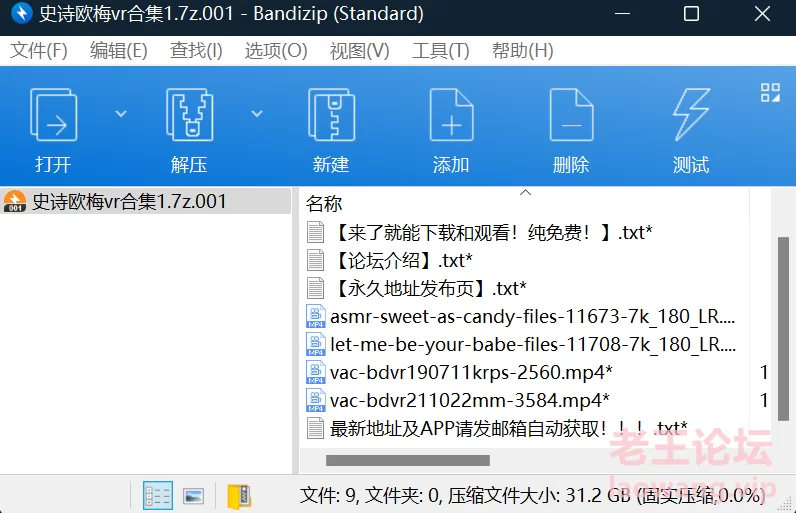The height and width of the screenshot is (513, 796).
Task: Click text file icon of 【论坛介绍】.txt
Action: coord(315,260)
